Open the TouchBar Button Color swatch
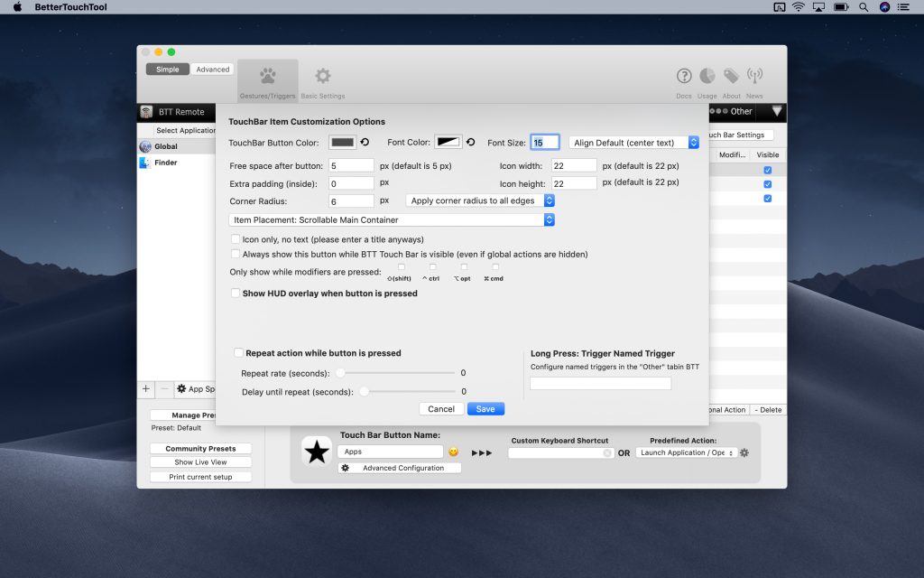This screenshot has width=924, height=578. coord(342,142)
